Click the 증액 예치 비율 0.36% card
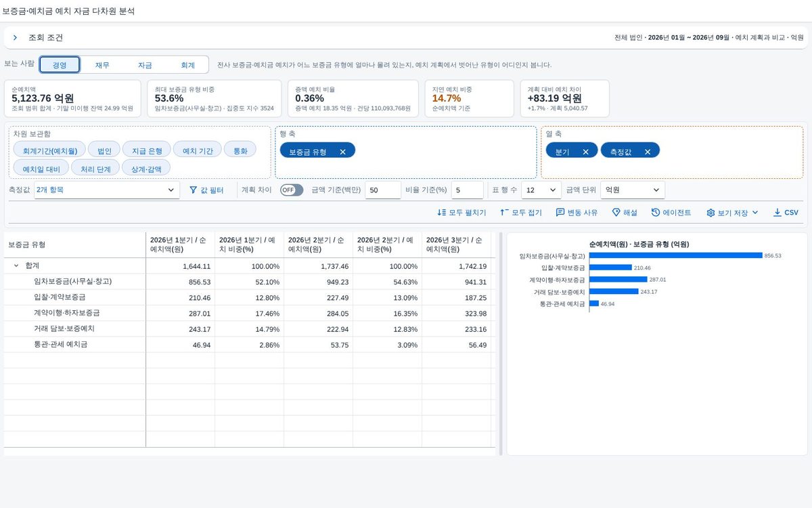 point(353,99)
